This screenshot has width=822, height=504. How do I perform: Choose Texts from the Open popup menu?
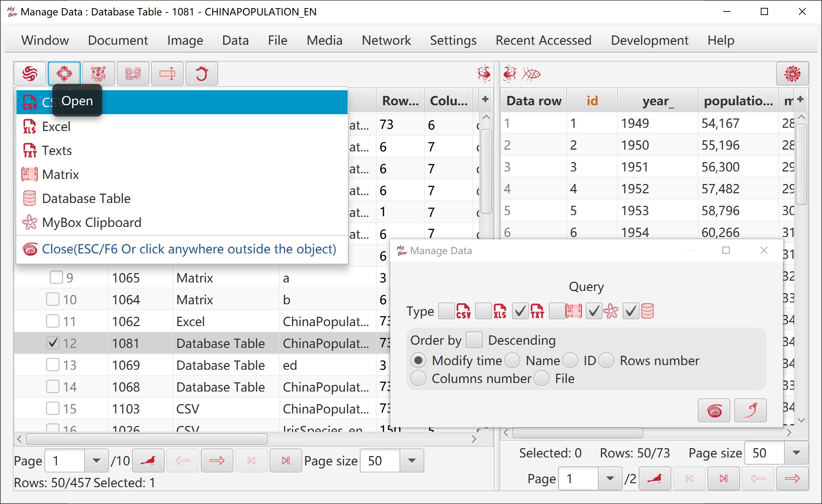point(182,150)
